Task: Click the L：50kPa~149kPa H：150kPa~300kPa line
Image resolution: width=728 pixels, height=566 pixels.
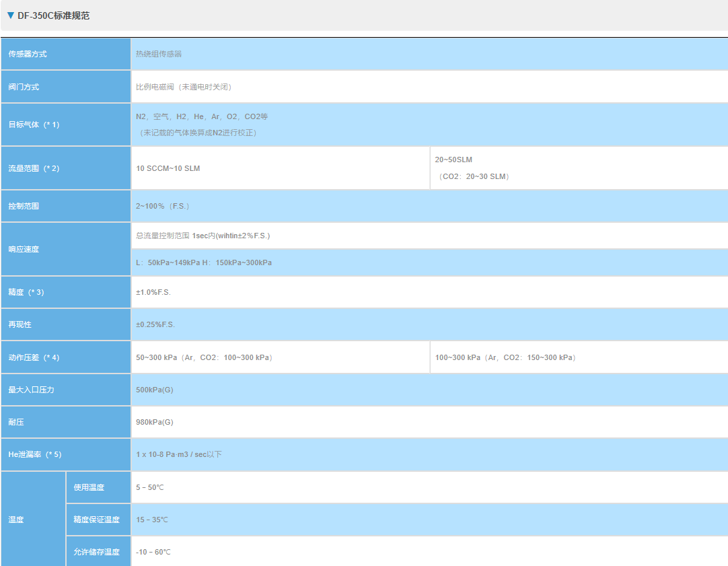Action: coord(204,262)
